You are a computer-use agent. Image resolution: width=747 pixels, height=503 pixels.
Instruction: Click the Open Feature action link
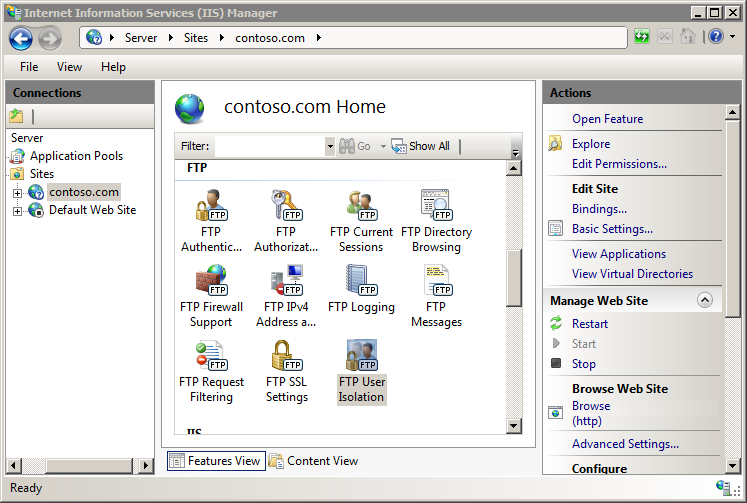tap(607, 119)
